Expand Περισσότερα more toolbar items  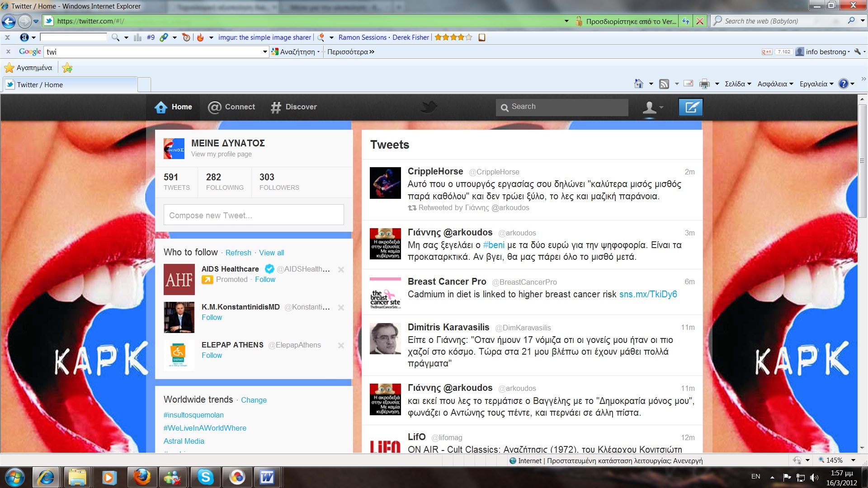click(x=351, y=52)
